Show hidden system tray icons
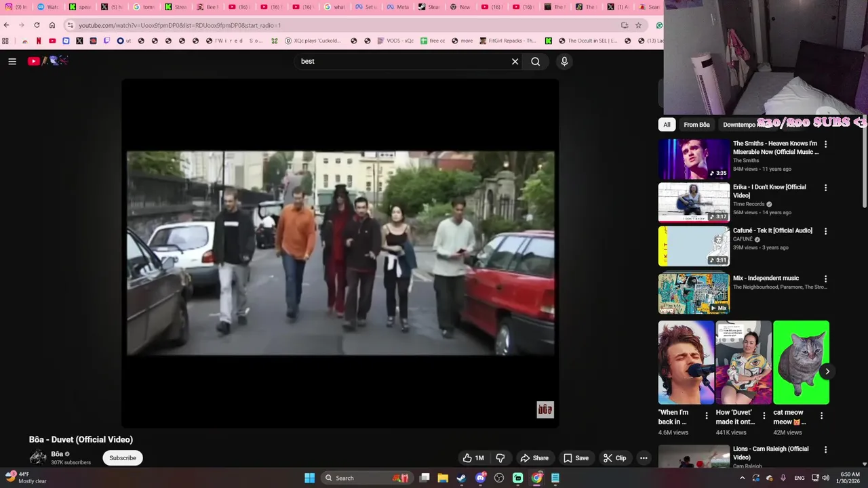868x488 pixels. 742,478
